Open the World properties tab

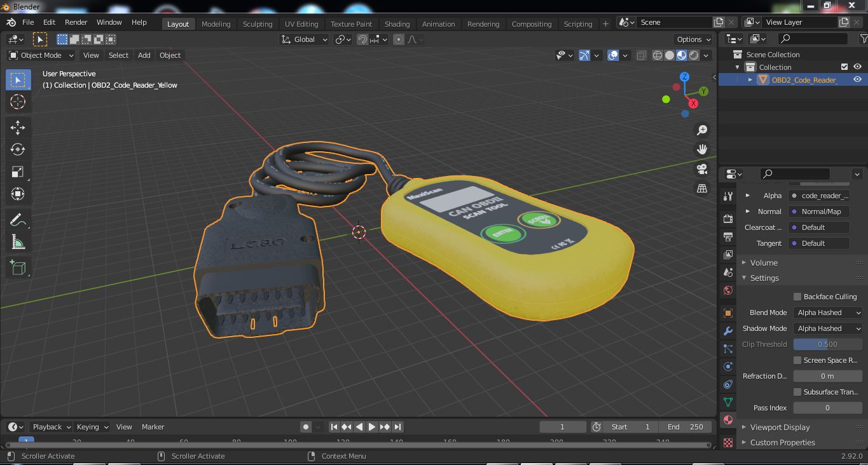(x=728, y=290)
